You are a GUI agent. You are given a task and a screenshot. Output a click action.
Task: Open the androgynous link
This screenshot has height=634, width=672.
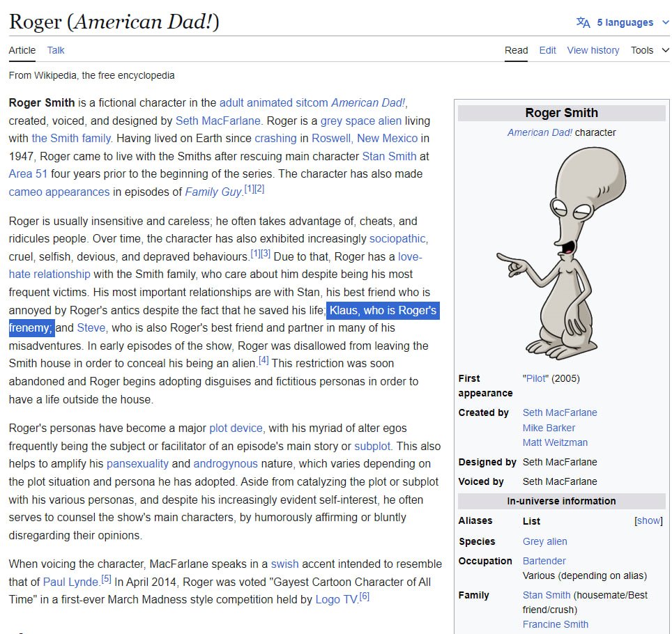point(225,463)
